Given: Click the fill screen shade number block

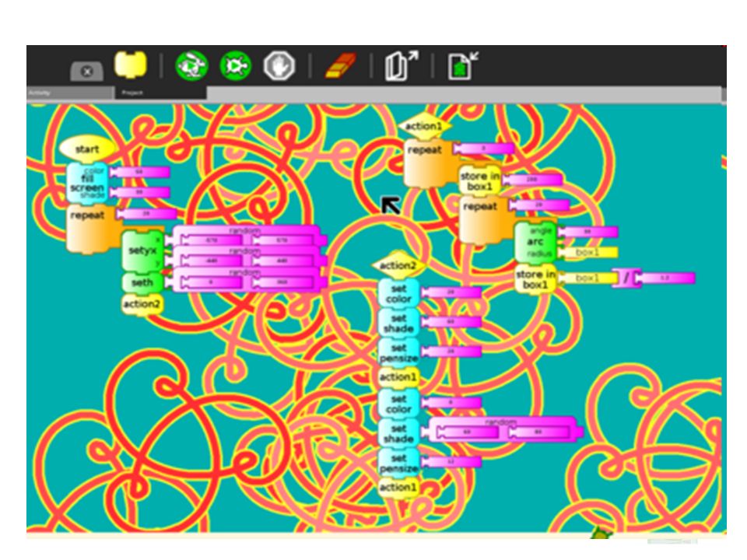Looking at the screenshot, I should [139, 192].
